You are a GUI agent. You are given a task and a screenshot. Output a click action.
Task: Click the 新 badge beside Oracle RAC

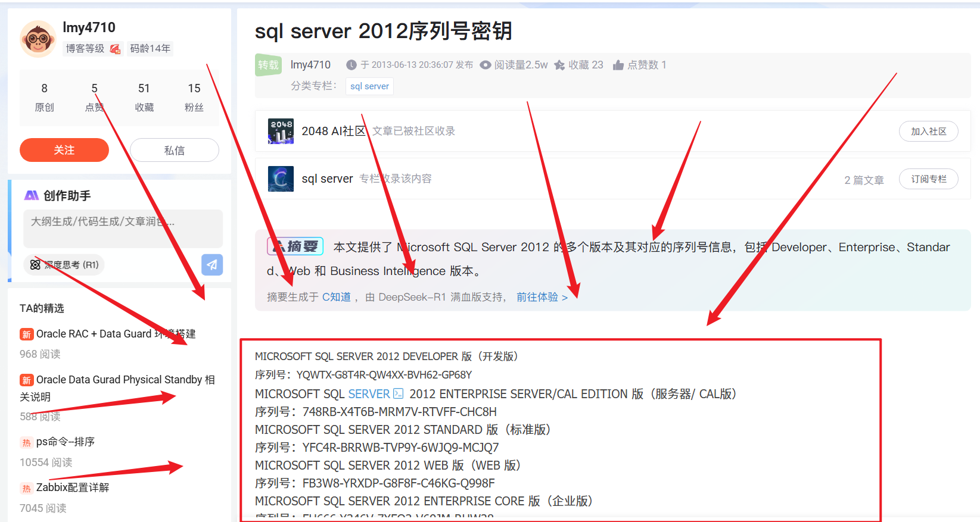(x=26, y=335)
